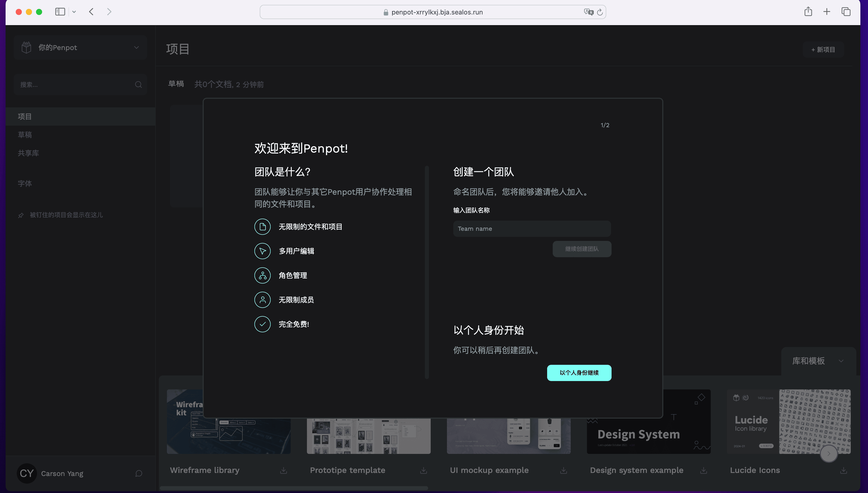Download the Wireframe library template
This screenshot has height=493, width=868.
pos(284,471)
